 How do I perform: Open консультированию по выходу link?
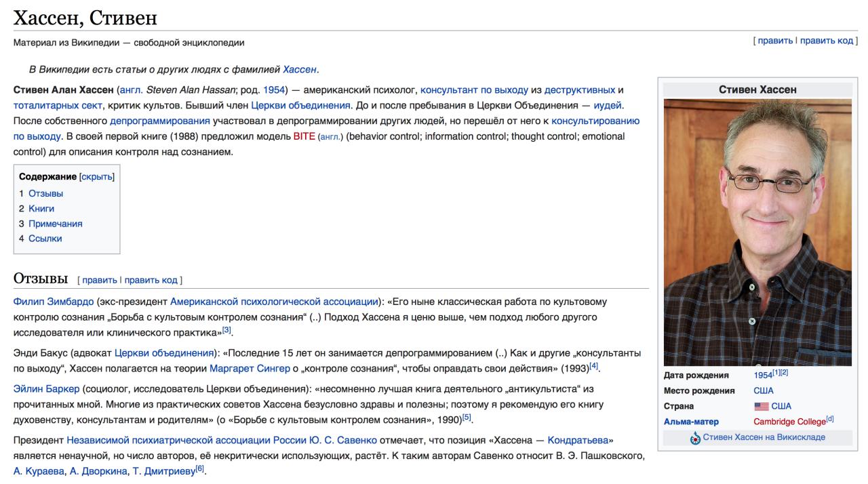click(x=595, y=121)
